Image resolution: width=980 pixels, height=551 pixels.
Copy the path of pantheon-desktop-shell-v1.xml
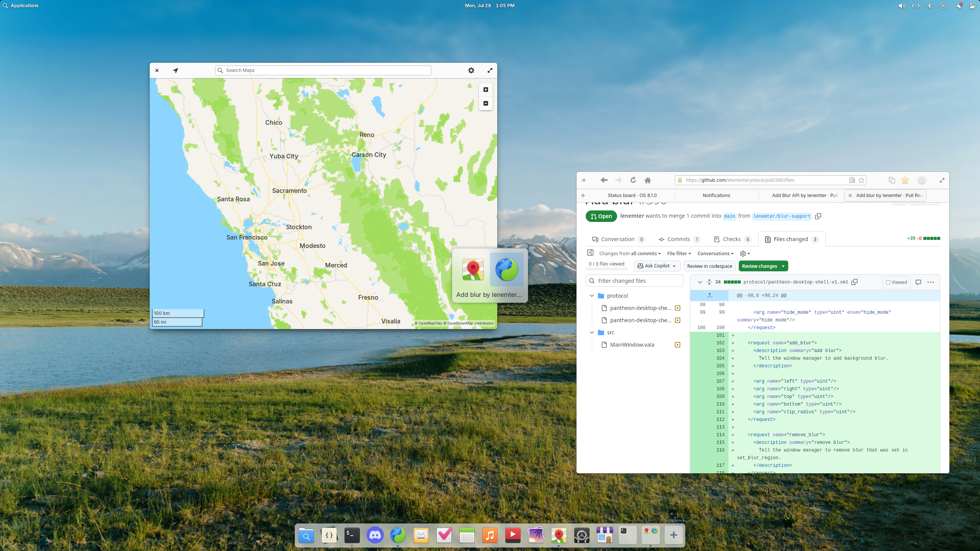click(854, 282)
